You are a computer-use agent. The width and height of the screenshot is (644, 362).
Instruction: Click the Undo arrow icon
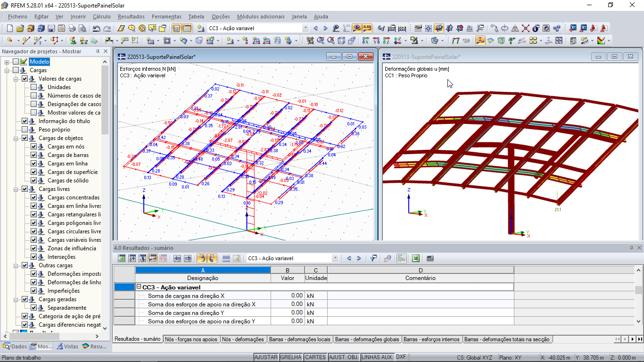pos(96,28)
